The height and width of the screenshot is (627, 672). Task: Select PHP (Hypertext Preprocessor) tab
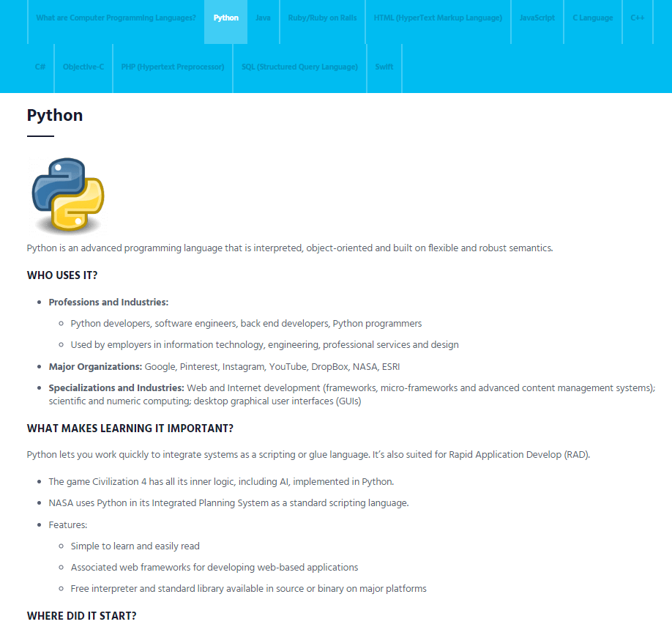tap(173, 67)
